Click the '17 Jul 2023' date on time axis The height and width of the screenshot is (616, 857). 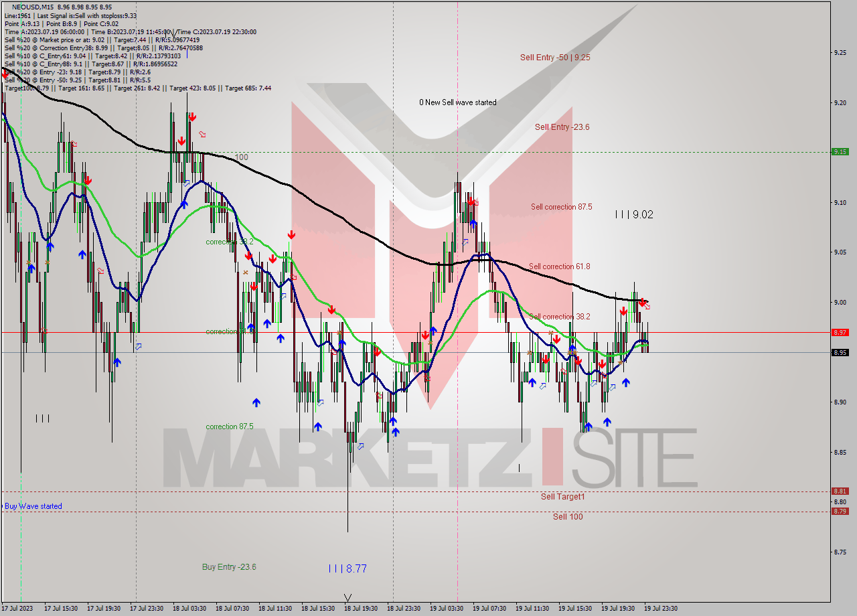tap(16, 609)
